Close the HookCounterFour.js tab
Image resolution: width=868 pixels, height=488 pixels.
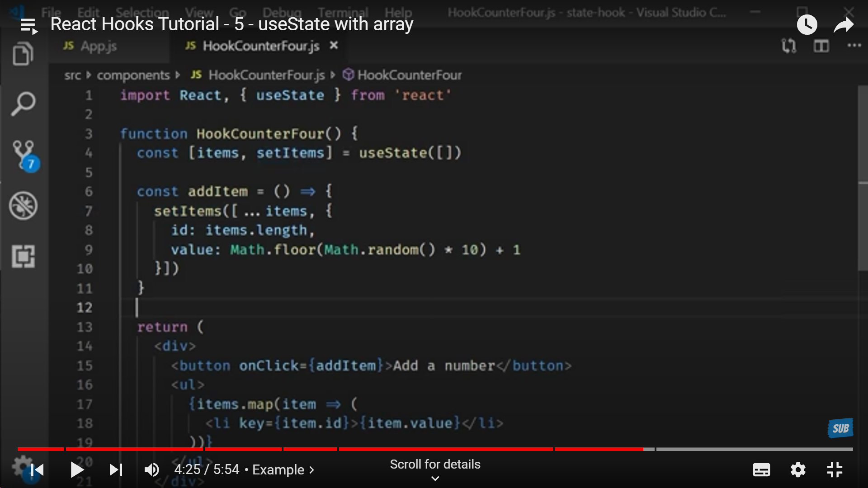point(334,46)
